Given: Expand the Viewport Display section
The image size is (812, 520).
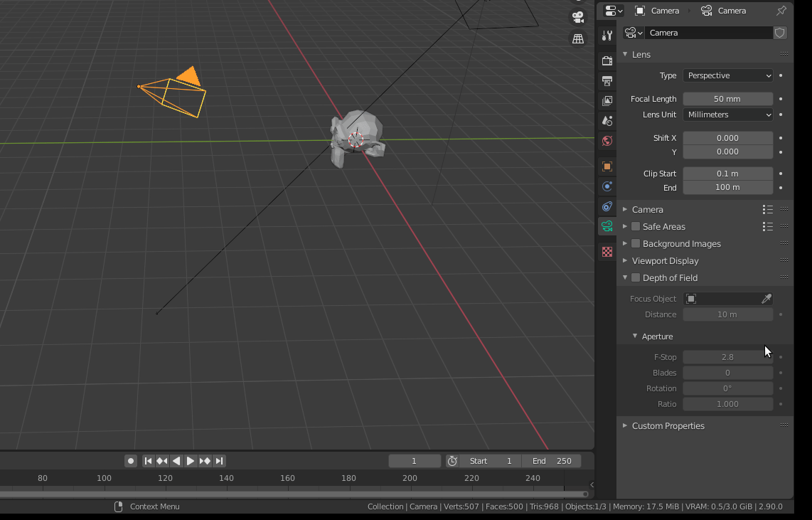Looking at the screenshot, I should click(665, 260).
